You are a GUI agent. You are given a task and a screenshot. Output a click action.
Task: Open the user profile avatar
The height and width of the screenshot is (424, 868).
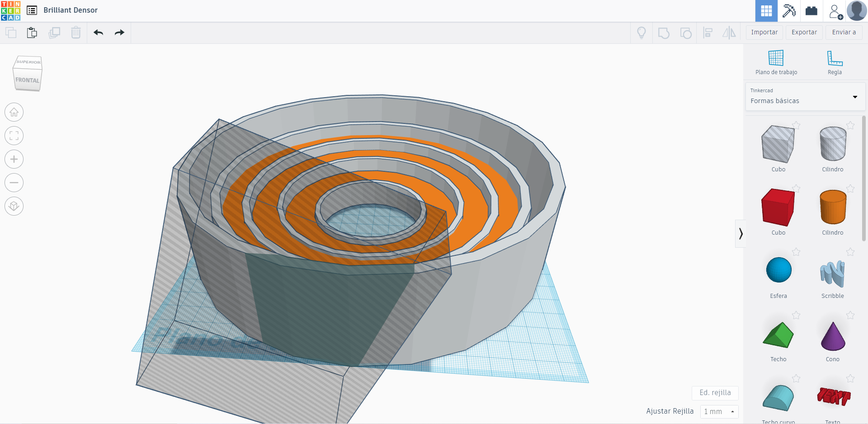coord(857,10)
